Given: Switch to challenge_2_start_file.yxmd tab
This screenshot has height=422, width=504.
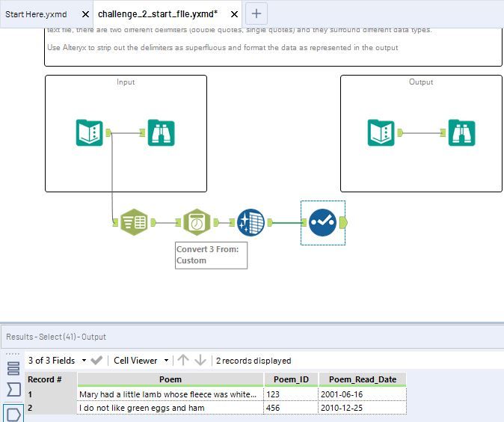Looking at the screenshot, I should point(158,14).
